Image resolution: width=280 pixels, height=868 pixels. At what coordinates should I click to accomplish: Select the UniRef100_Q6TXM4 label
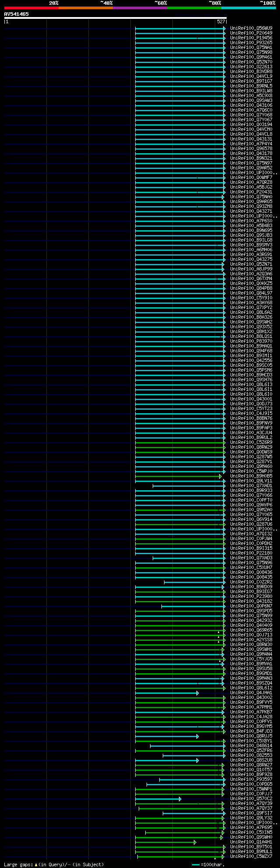tap(251, 278)
